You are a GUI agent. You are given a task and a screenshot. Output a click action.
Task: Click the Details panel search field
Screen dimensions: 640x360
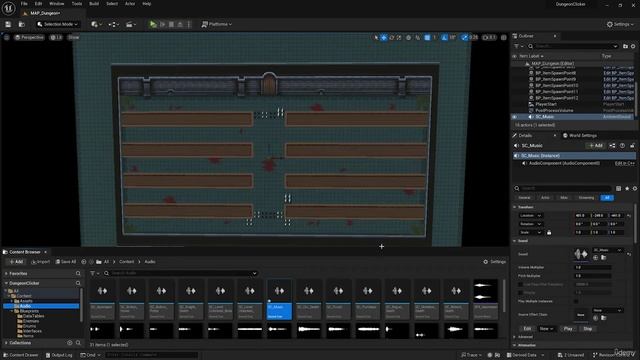coord(563,188)
